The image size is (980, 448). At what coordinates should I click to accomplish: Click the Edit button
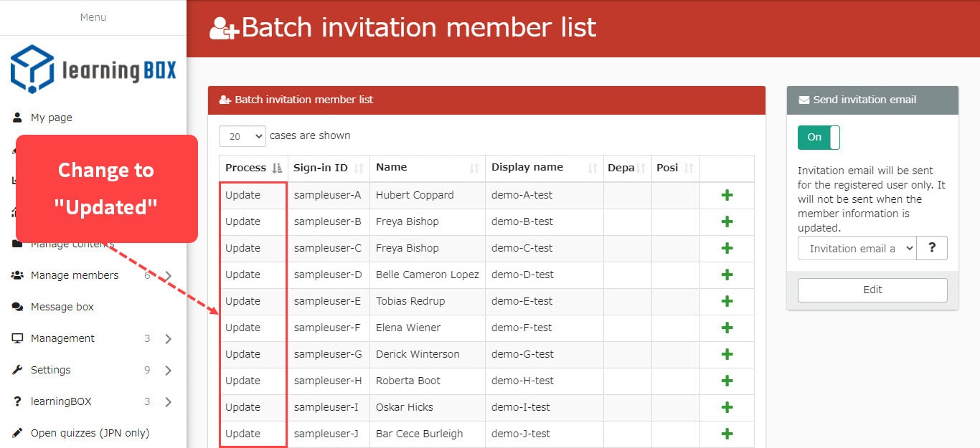click(x=872, y=290)
